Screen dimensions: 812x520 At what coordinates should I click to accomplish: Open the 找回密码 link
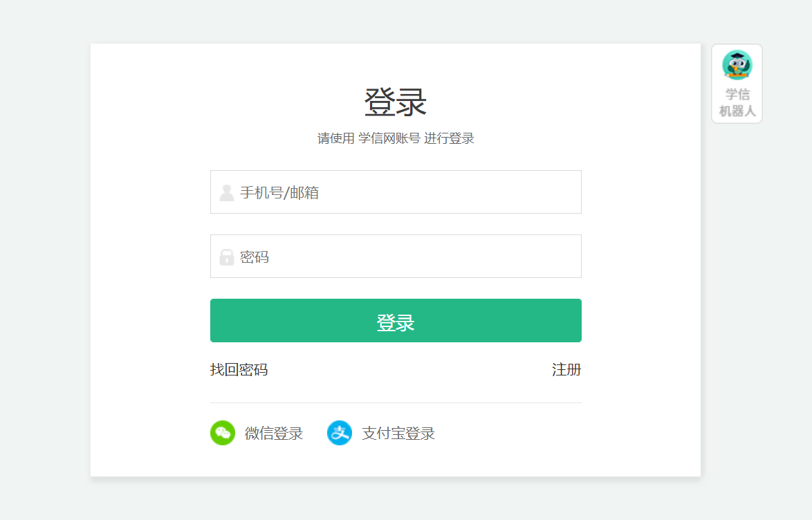tap(239, 370)
